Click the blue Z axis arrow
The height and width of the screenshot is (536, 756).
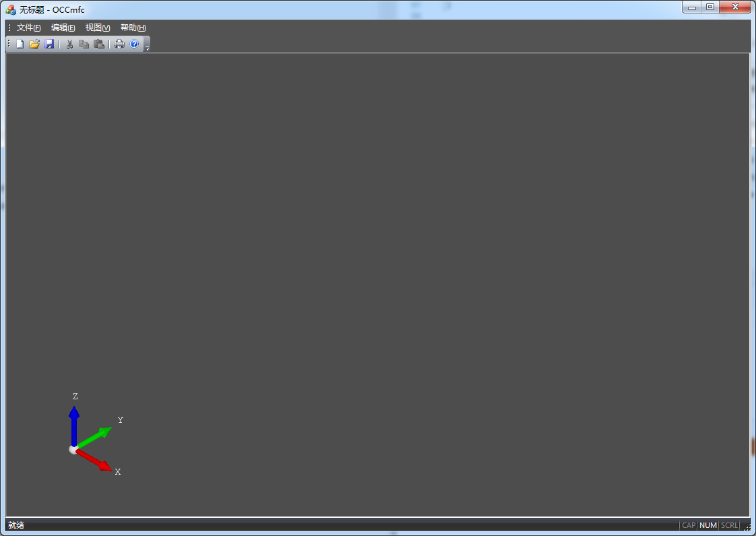click(x=73, y=426)
